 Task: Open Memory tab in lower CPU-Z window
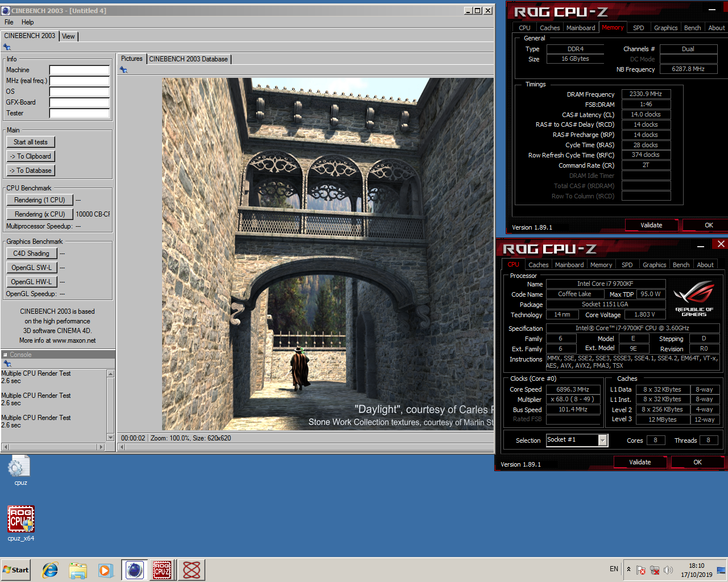point(601,265)
